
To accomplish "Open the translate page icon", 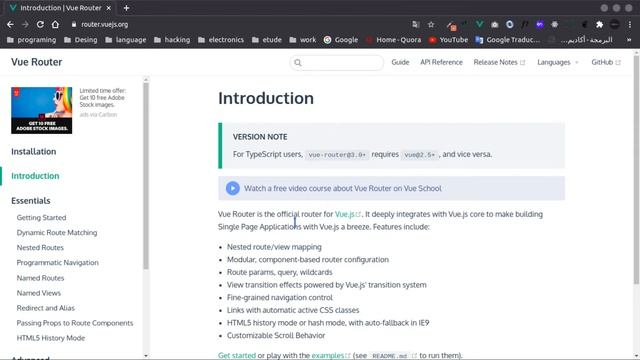I will [x=416, y=24].
